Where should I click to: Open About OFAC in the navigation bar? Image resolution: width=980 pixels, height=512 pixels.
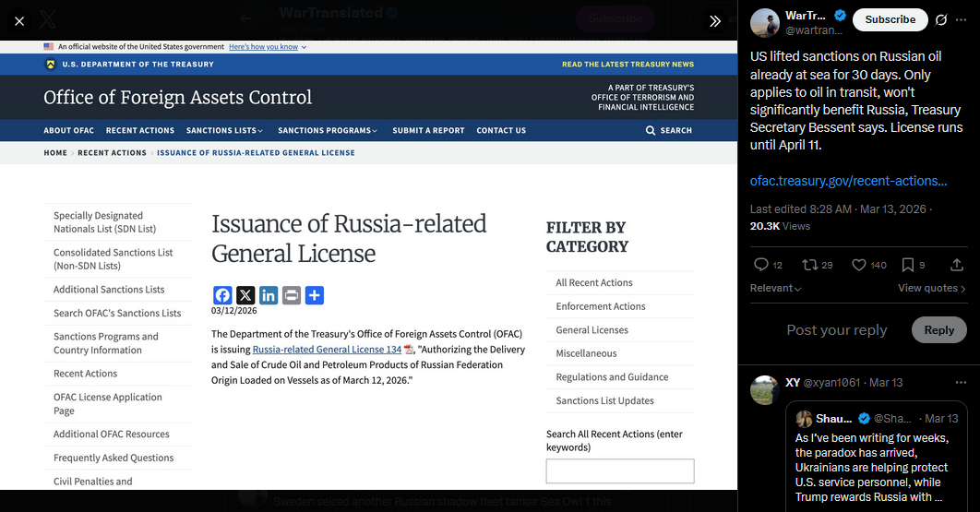(69, 131)
